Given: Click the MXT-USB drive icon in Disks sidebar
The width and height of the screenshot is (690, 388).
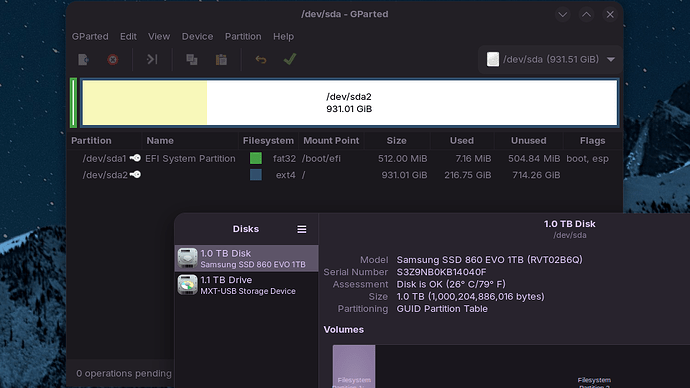Looking at the screenshot, I should 187,285.
